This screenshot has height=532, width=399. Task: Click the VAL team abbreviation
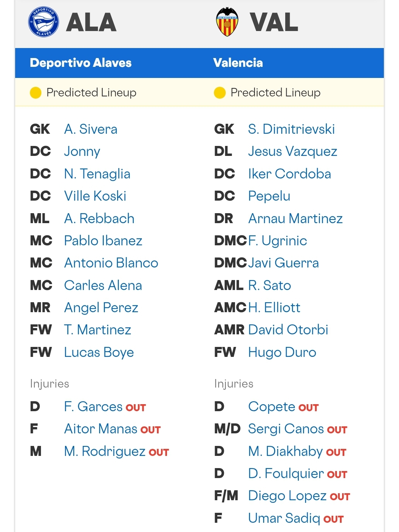(x=274, y=22)
